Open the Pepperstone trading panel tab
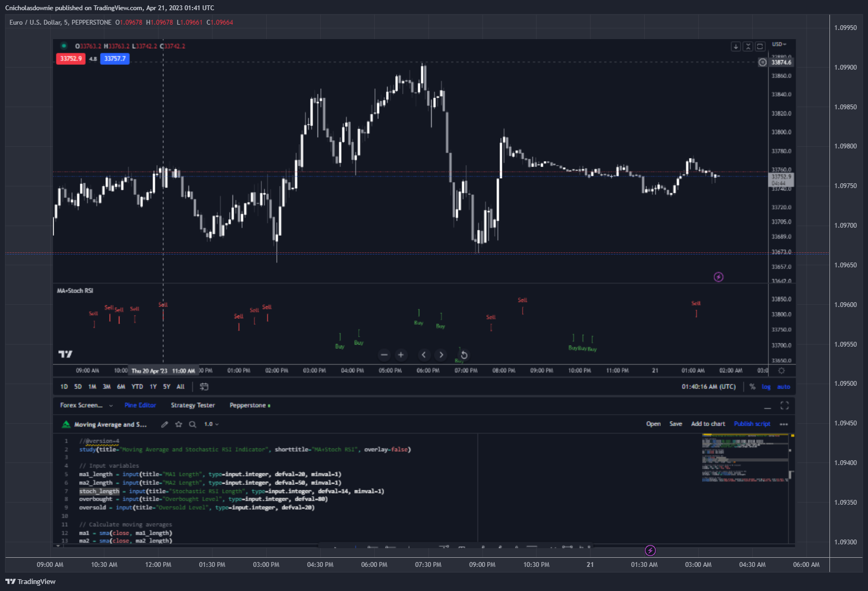Viewport: 868px width, 591px height. click(250, 405)
